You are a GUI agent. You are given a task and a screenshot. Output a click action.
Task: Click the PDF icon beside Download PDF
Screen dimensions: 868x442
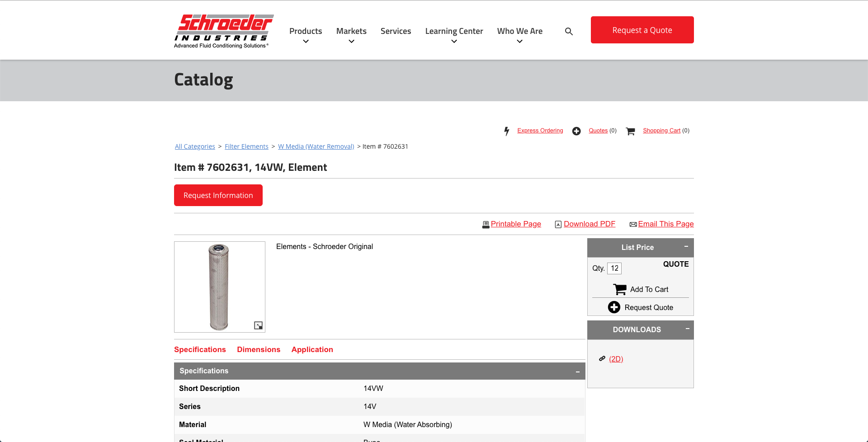point(558,225)
